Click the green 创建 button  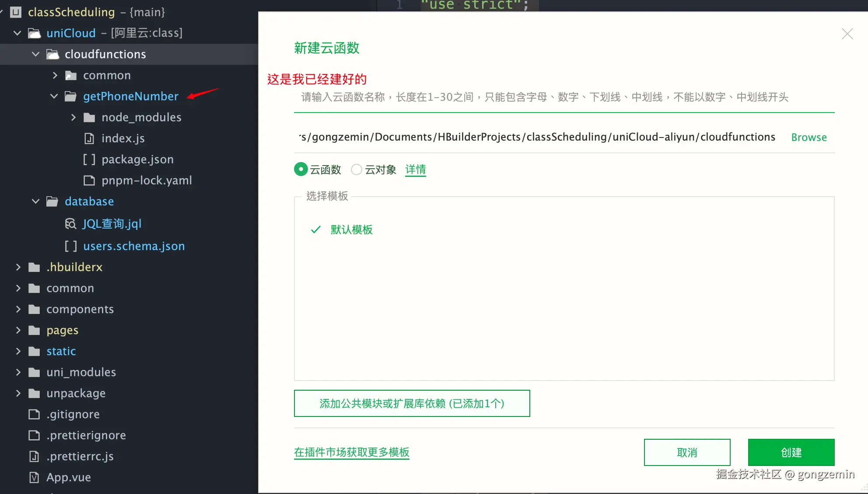(791, 452)
